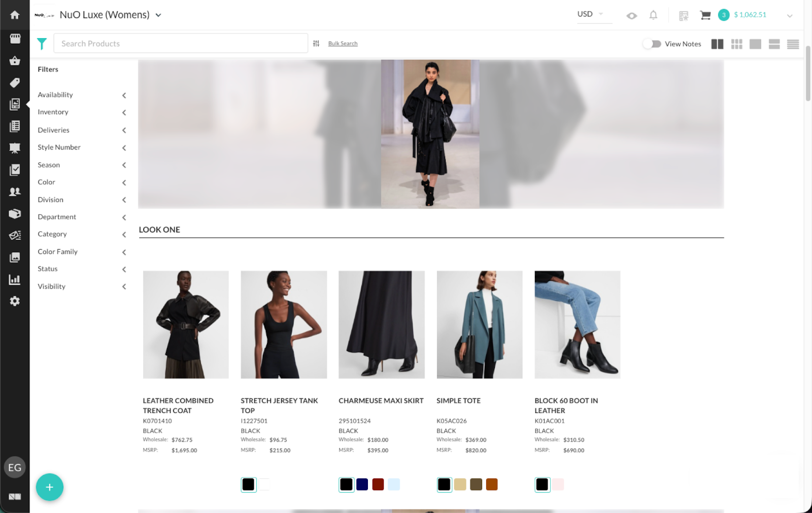Click the Bulk Search link
The image size is (812, 513).
click(x=343, y=43)
